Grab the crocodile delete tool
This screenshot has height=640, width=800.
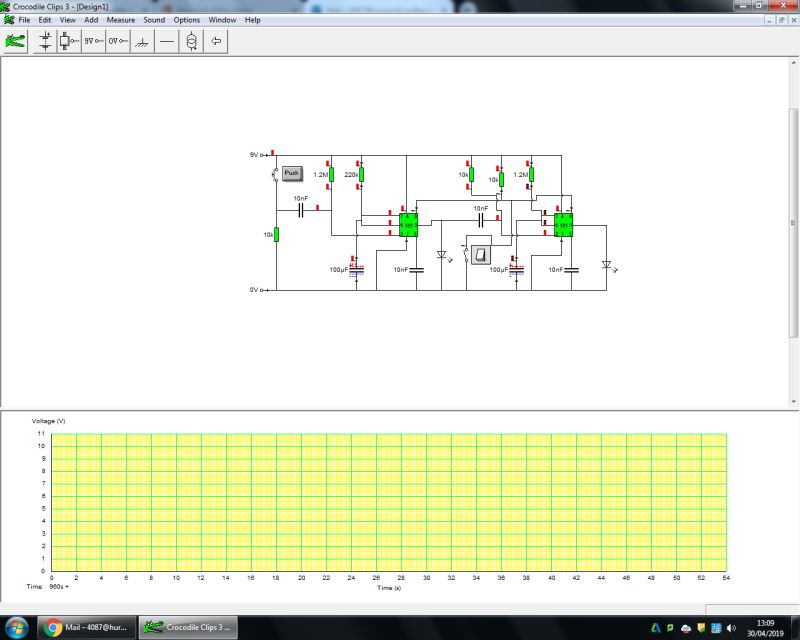click(14, 41)
